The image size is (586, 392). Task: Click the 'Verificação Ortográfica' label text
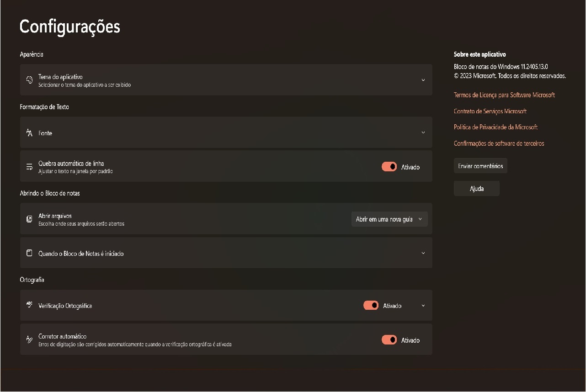65,306
